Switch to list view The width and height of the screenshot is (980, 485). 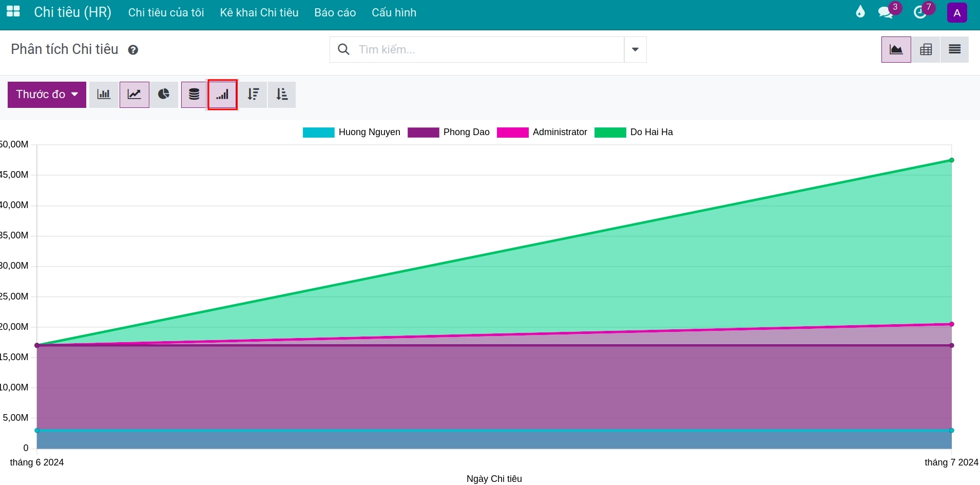coord(955,50)
